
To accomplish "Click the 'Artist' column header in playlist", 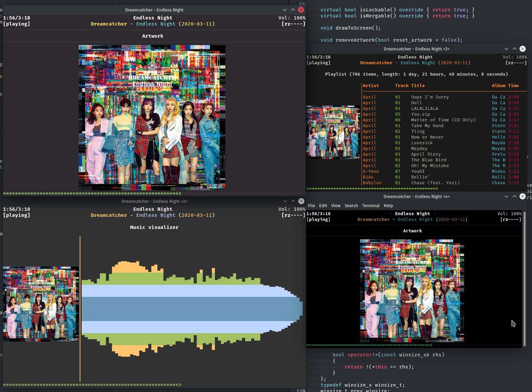I will click(x=371, y=86).
